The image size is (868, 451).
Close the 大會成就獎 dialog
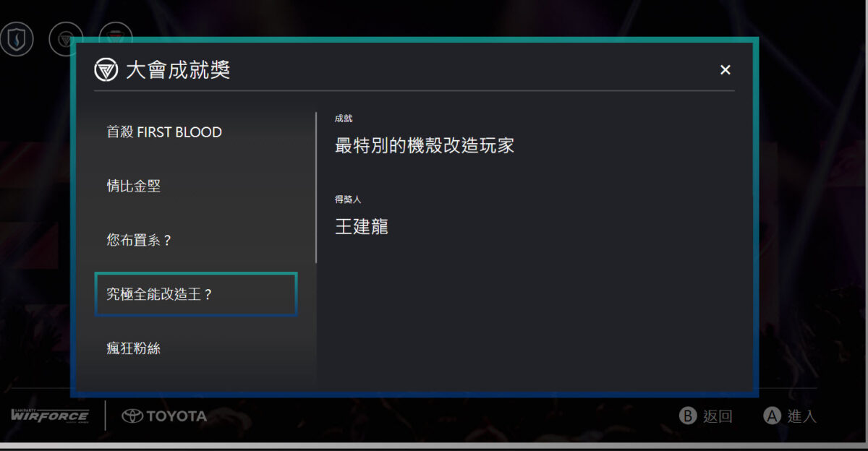tap(726, 69)
